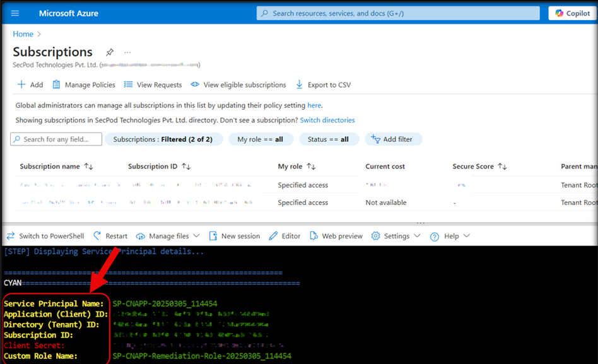Click the Add filter funnel icon
Image resolution: width=598 pixels, height=364 pixels.
click(376, 139)
